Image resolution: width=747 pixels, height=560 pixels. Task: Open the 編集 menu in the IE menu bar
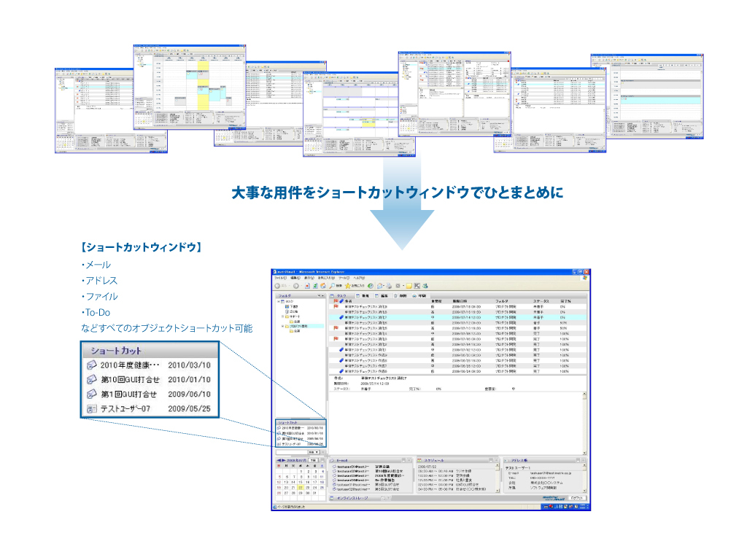point(295,278)
